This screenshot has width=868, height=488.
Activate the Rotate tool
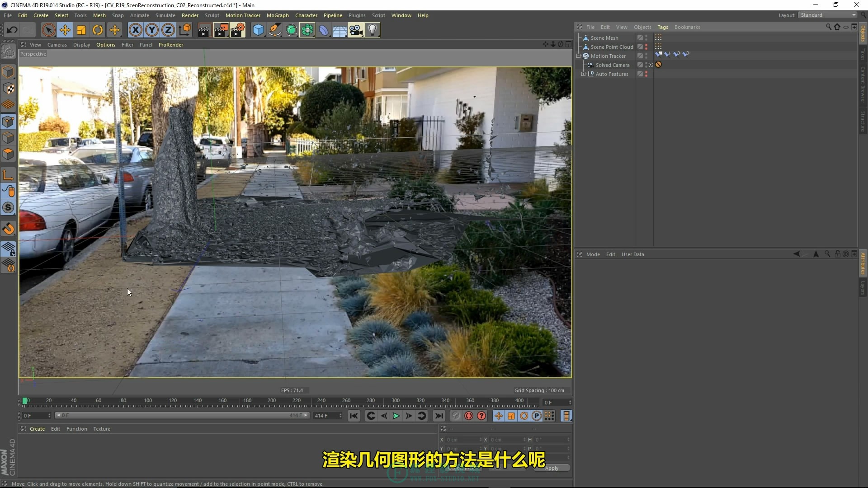(98, 30)
